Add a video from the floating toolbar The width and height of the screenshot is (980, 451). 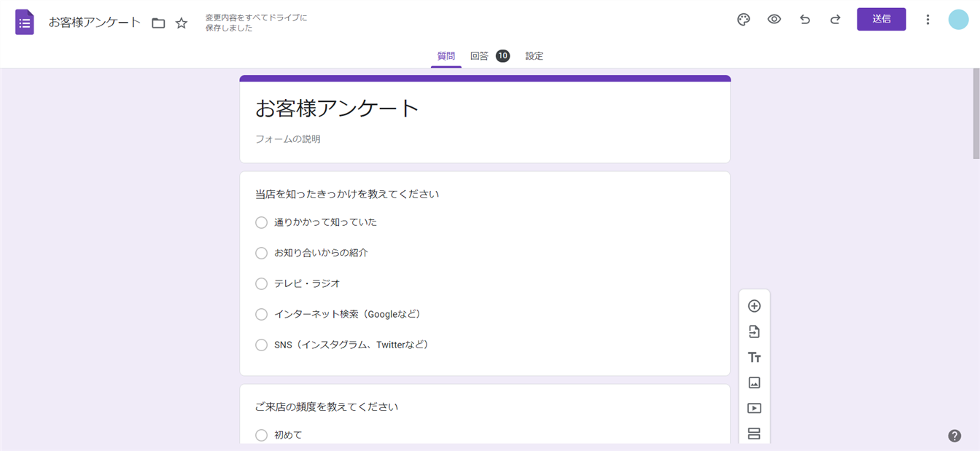754,408
